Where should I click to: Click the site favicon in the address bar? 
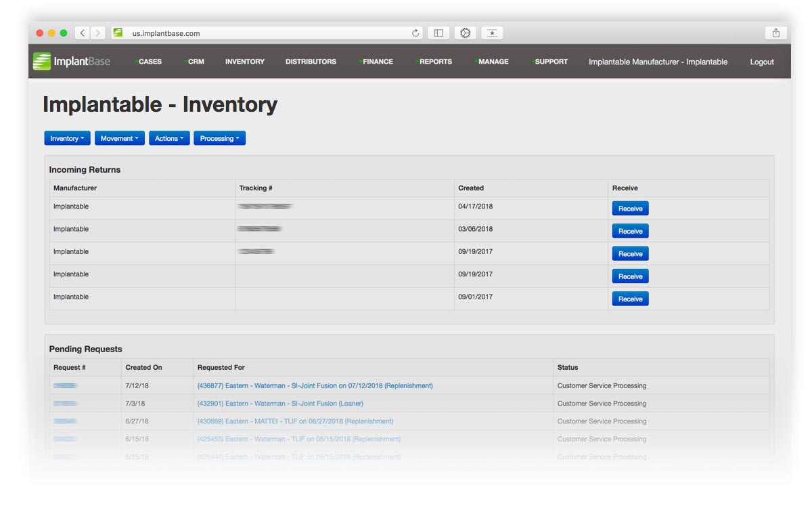[x=118, y=33]
